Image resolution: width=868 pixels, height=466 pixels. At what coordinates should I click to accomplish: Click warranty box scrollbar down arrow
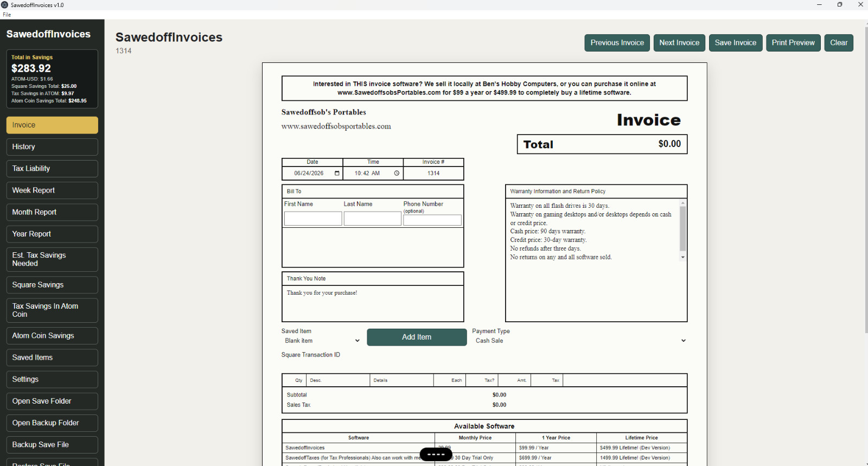coord(683,257)
